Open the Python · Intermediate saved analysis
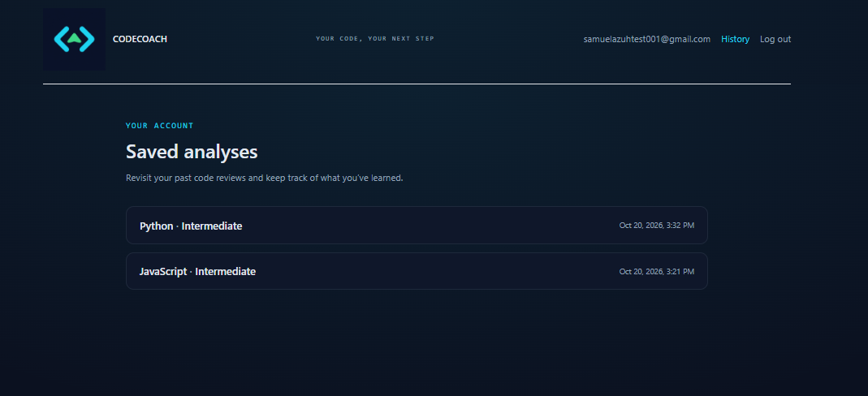The width and height of the screenshot is (868, 396). 417,225
